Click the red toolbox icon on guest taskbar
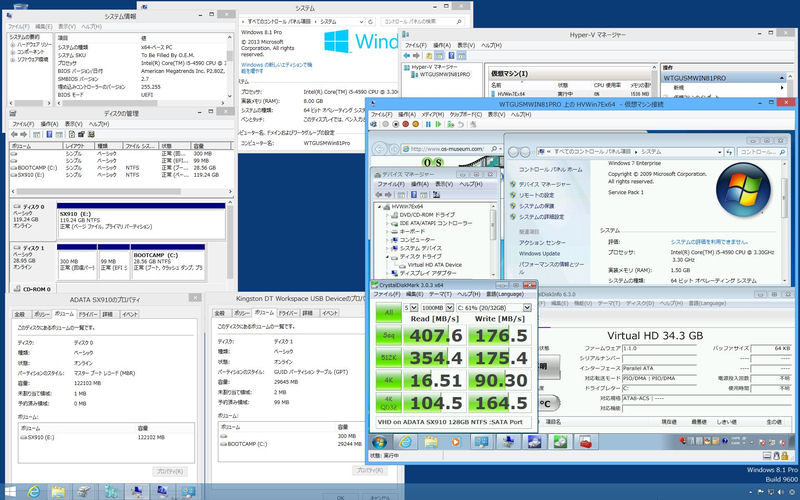 (586, 442)
